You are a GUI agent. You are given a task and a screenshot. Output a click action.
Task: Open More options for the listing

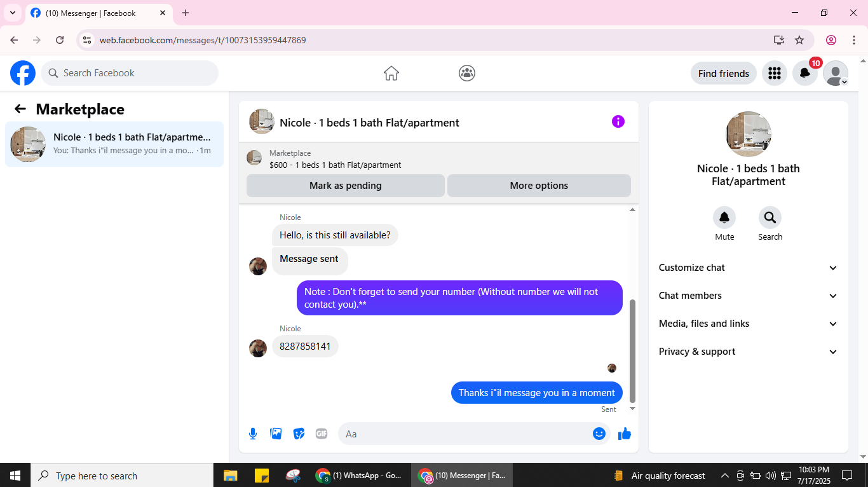(539, 186)
